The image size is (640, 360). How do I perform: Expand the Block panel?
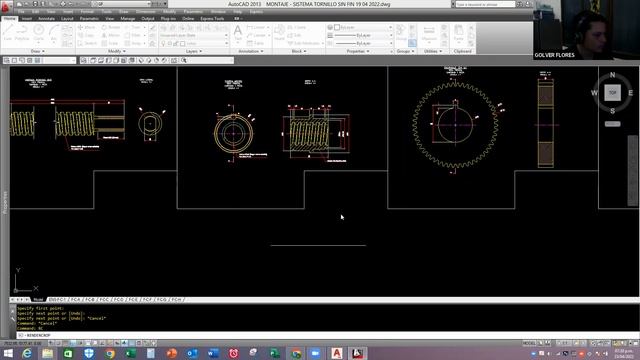click(299, 51)
